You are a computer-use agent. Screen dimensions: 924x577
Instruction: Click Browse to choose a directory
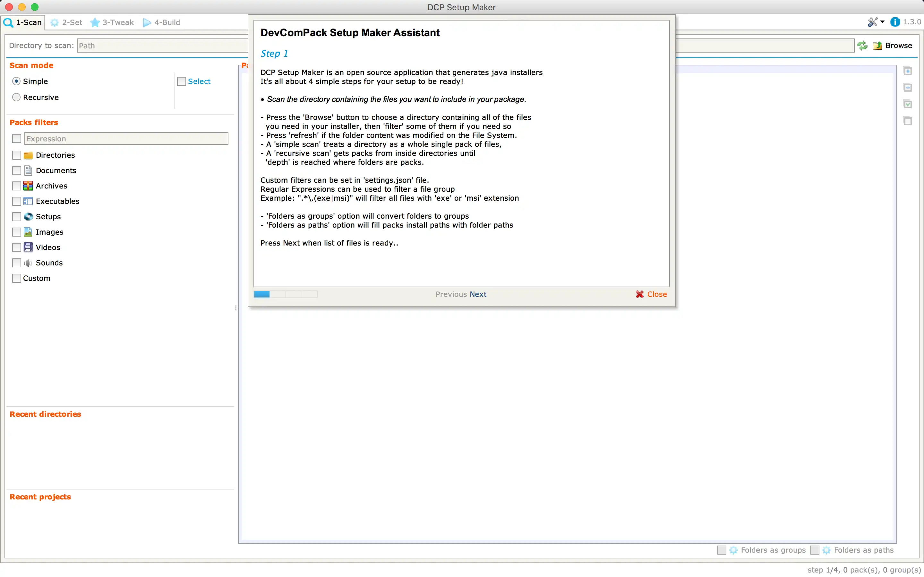pyautogui.click(x=893, y=46)
